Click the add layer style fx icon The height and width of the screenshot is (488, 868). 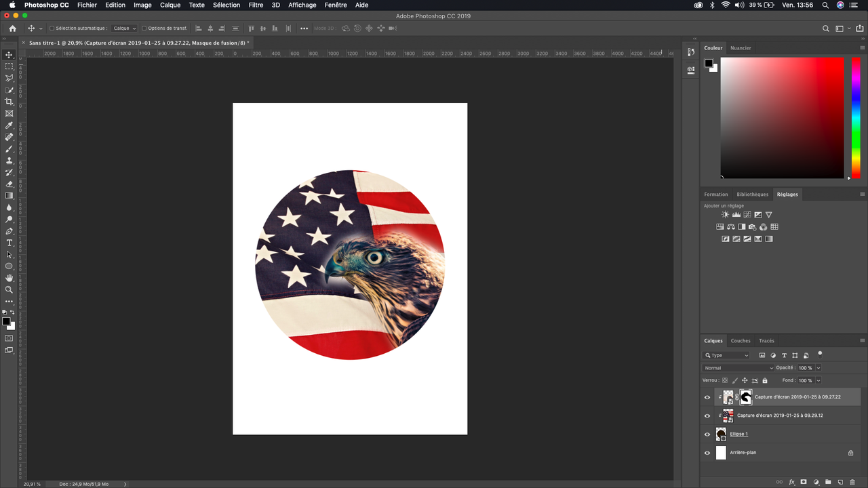[x=792, y=482]
